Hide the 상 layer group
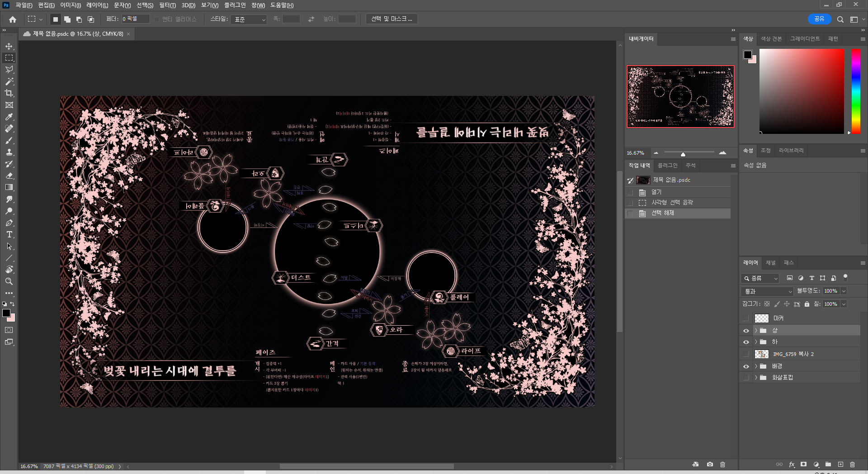The height and width of the screenshot is (474, 868). tap(746, 331)
